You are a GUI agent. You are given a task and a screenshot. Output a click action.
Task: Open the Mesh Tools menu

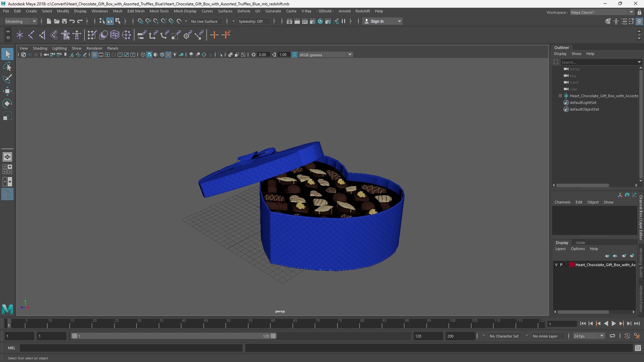[x=159, y=11]
